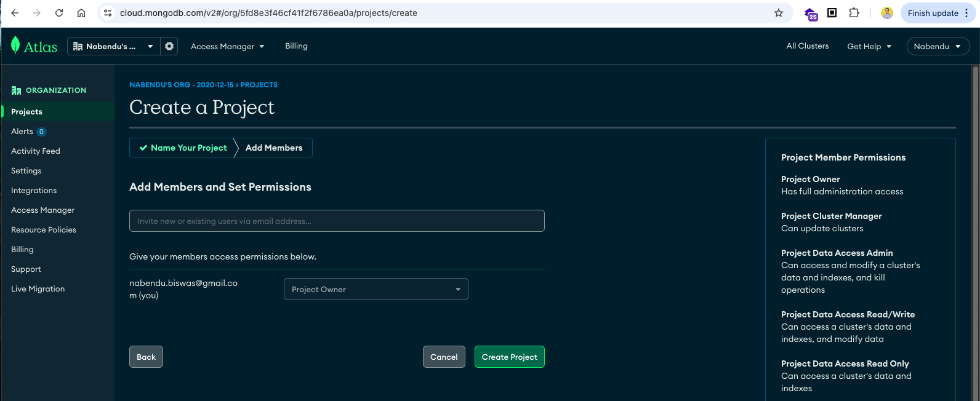The height and width of the screenshot is (401, 980).
Task: Open Chrome three-dot menu
Action: coord(966,13)
